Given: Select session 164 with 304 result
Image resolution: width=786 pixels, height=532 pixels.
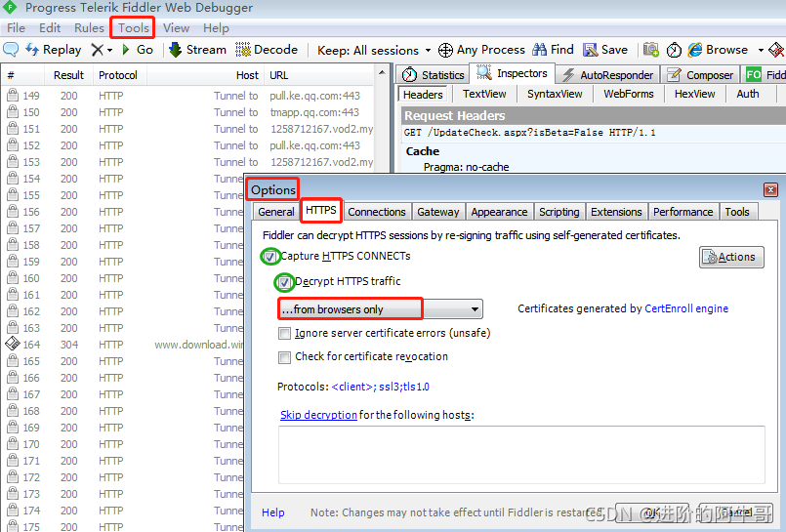Looking at the screenshot, I should coord(124,345).
